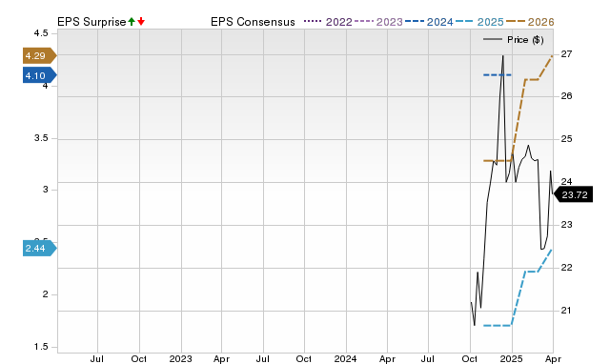Click the 23.72 current price tag
The image size is (610, 364).
point(573,194)
